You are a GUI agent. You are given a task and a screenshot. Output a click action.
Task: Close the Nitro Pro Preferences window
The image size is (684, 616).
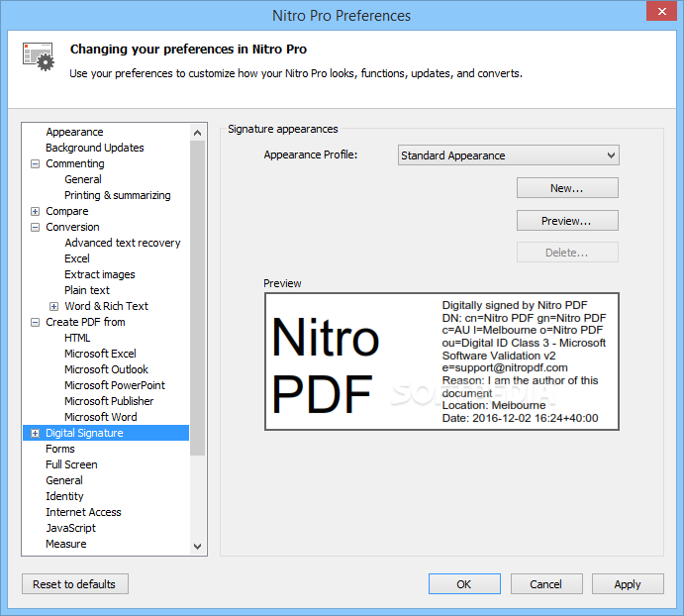(x=662, y=11)
